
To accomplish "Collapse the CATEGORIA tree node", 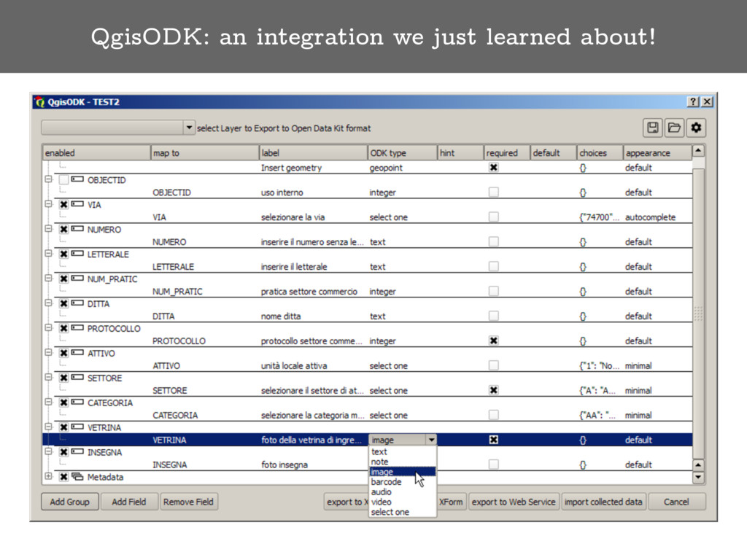I will coord(48,402).
